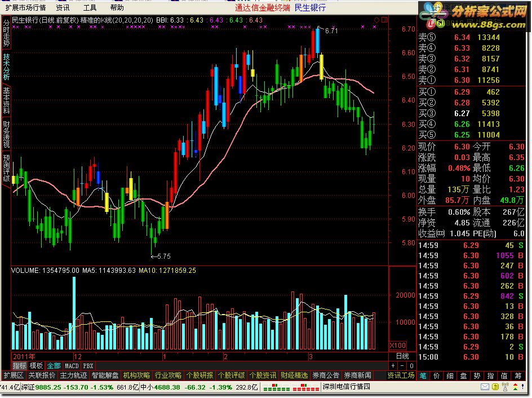Click the 15:00 last trade row
Screen dimensions: 532x398
(471, 357)
